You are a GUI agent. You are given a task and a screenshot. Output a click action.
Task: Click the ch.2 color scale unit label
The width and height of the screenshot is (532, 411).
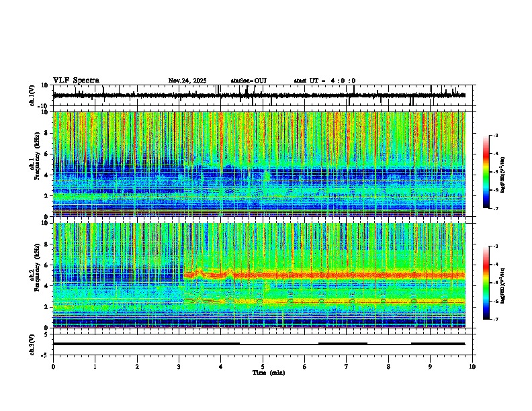pos(502,286)
